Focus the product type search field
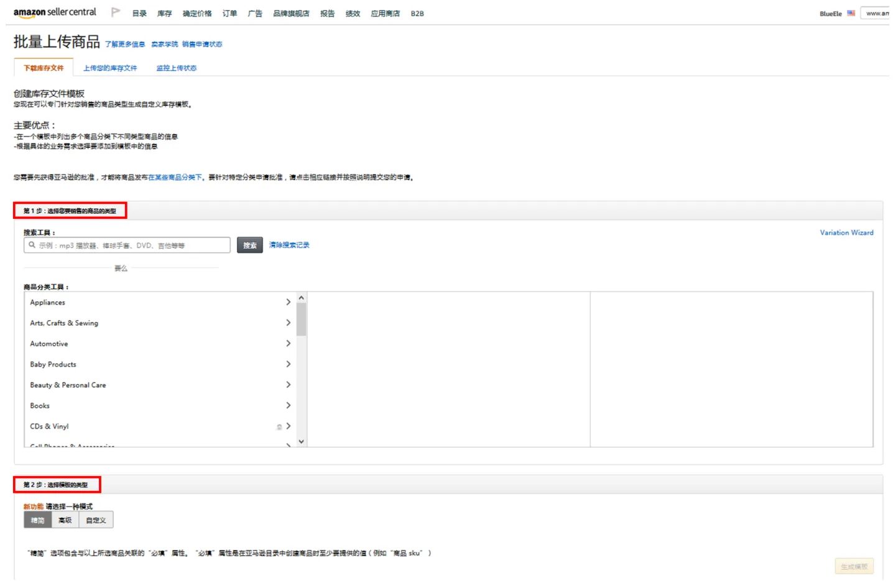 [127, 246]
